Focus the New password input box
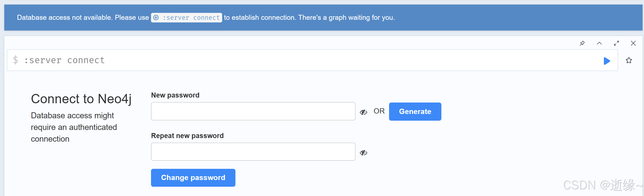This screenshot has height=196, width=644. pos(253,111)
